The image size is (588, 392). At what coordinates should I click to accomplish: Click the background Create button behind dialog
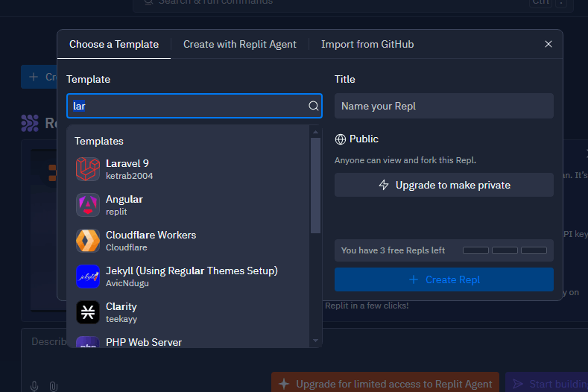(39, 77)
